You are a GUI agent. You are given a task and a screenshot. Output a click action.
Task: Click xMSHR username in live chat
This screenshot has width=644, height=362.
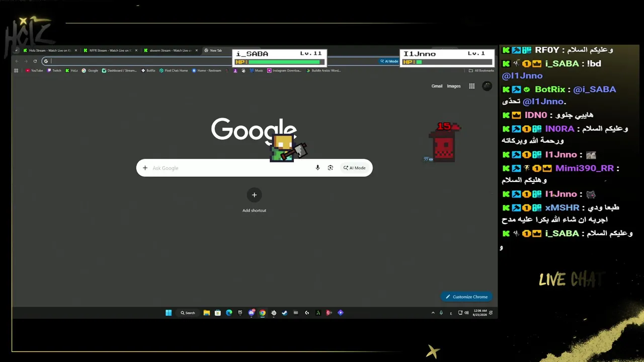tap(562, 208)
